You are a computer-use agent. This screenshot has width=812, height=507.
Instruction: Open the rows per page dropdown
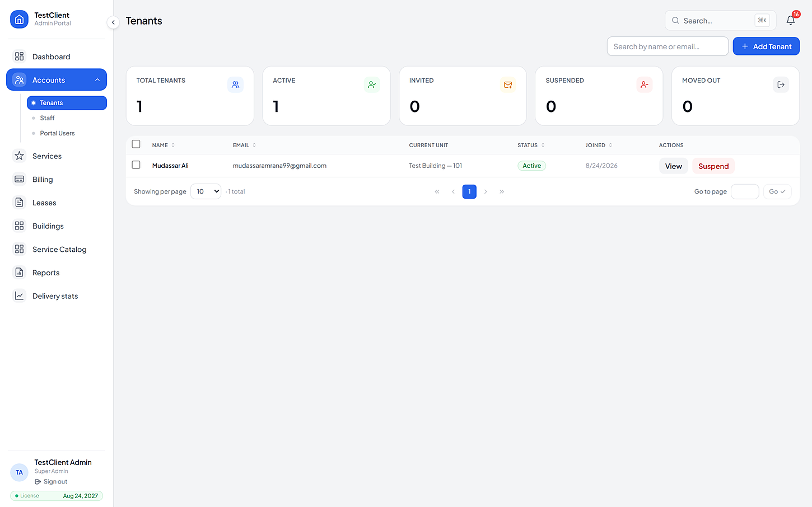[x=206, y=191]
